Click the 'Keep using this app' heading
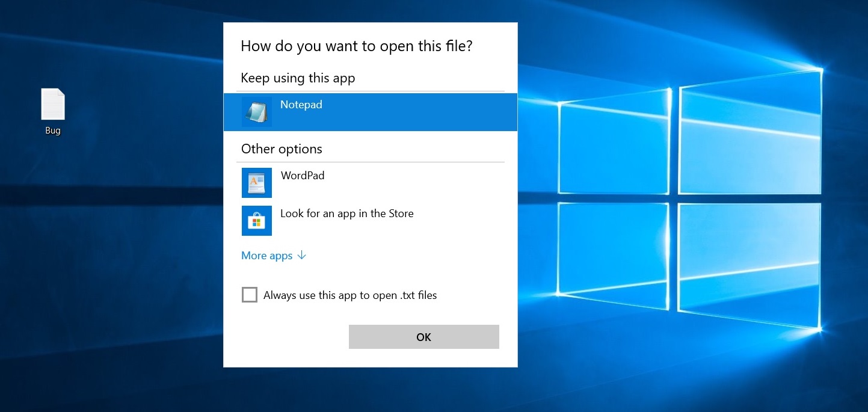 click(298, 78)
